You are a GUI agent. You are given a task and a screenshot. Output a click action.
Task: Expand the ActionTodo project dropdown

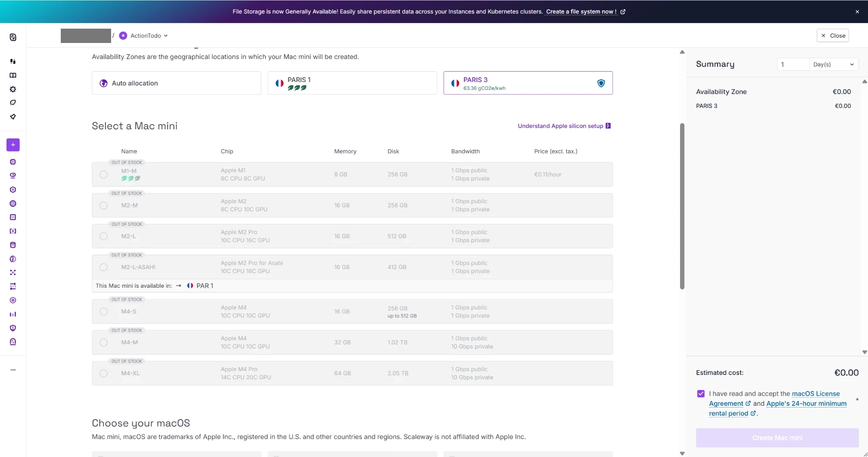pyautogui.click(x=144, y=36)
